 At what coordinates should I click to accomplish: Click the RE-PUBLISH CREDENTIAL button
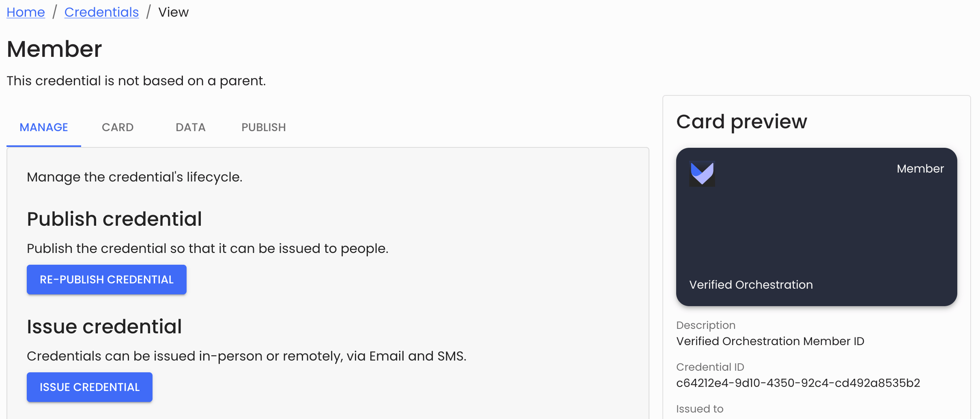click(x=106, y=279)
